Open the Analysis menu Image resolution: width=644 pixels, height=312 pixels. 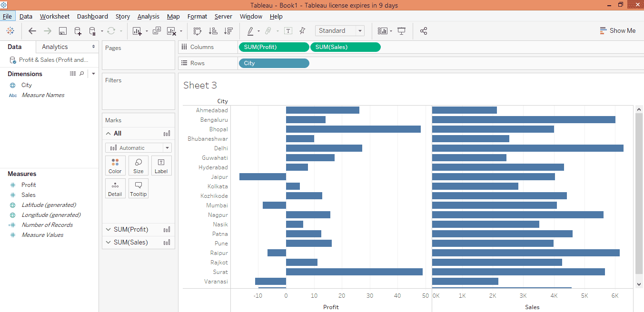pyautogui.click(x=148, y=16)
